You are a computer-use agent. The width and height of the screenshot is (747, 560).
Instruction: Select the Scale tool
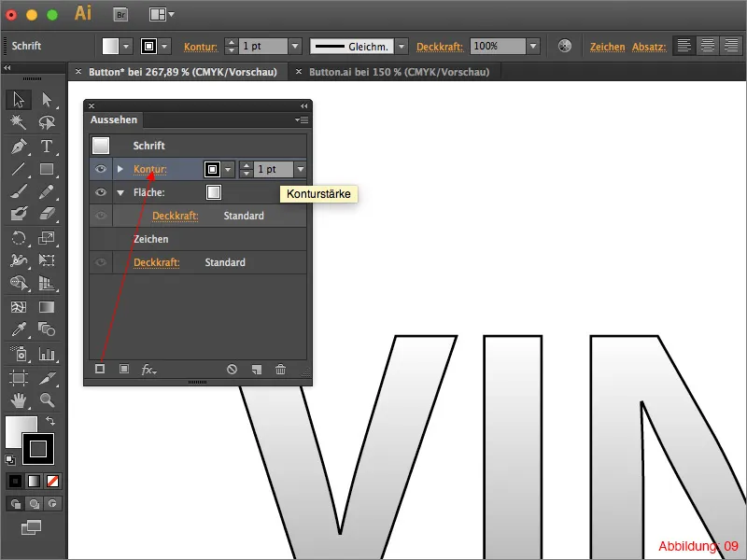click(47, 238)
